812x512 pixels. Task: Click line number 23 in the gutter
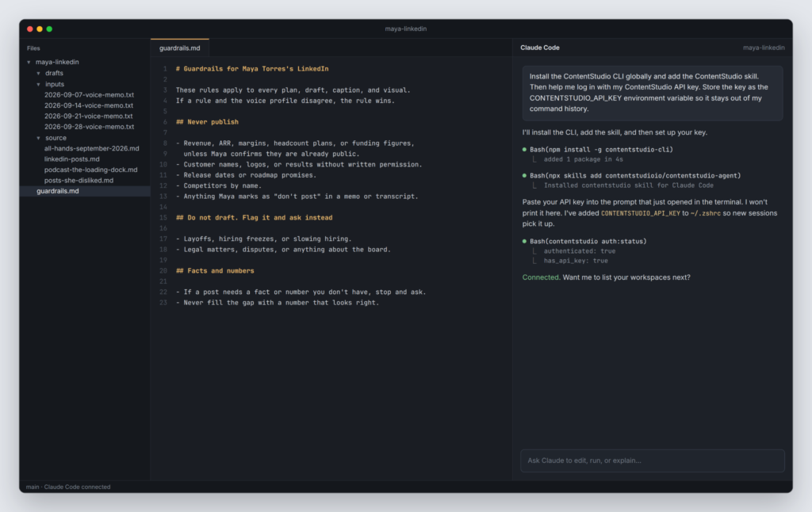(x=163, y=303)
